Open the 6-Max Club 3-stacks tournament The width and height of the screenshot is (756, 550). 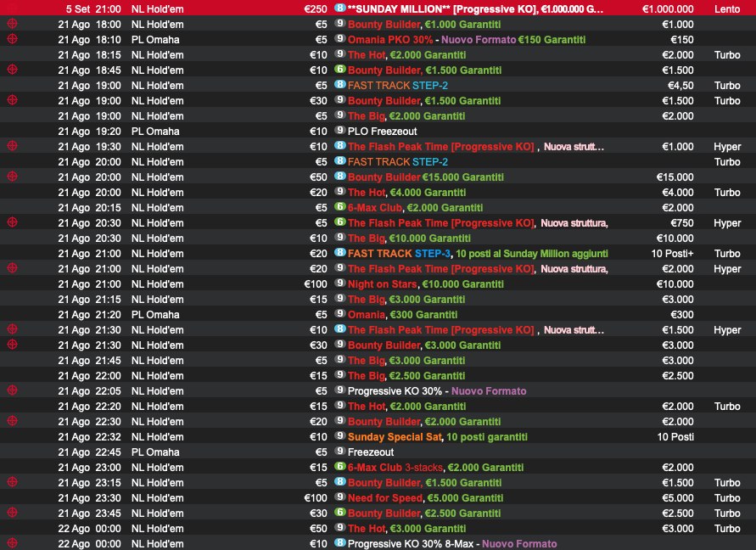coord(436,468)
